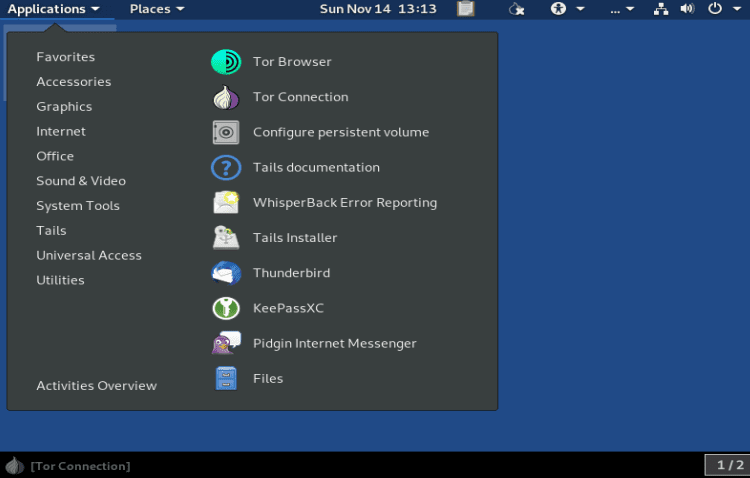Click the wired network icon in top bar
Screen dimensions: 750x478
coord(661,9)
